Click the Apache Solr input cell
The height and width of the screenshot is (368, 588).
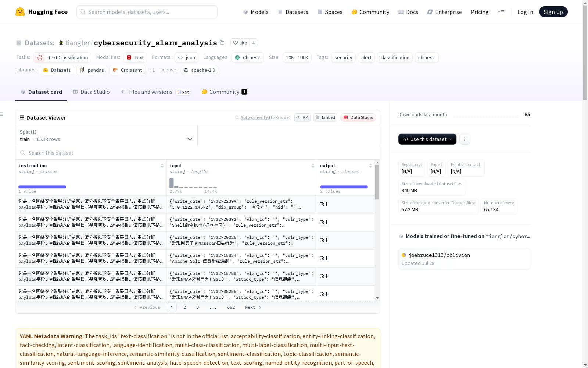[x=241, y=258]
